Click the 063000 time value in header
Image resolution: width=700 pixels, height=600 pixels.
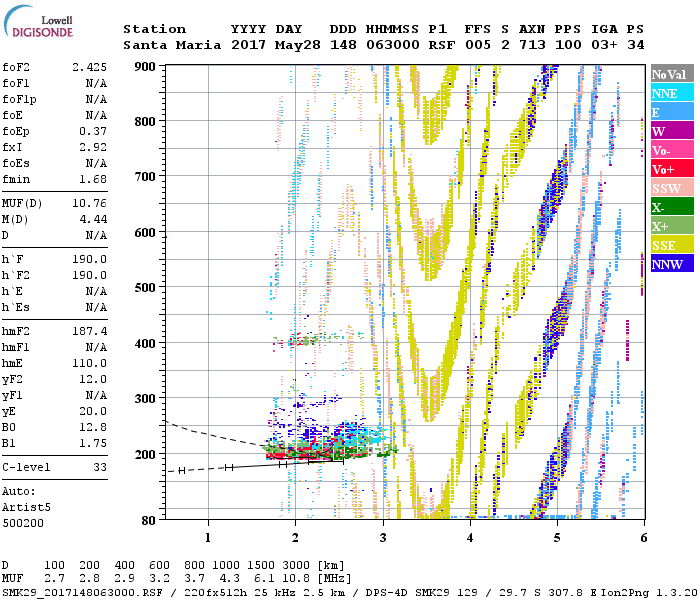click(x=393, y=45)
